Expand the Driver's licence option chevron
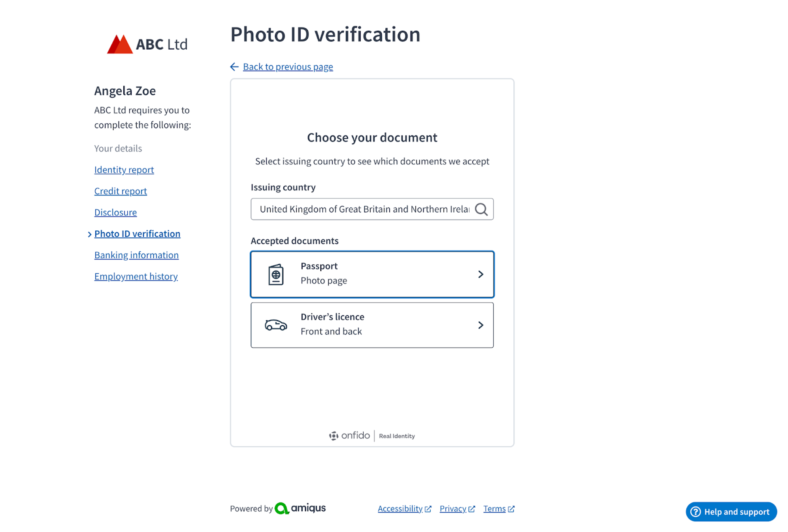Image resolution: width=788 pixels, height=532 pixels. pyautogui.click(x=481, y=325)
